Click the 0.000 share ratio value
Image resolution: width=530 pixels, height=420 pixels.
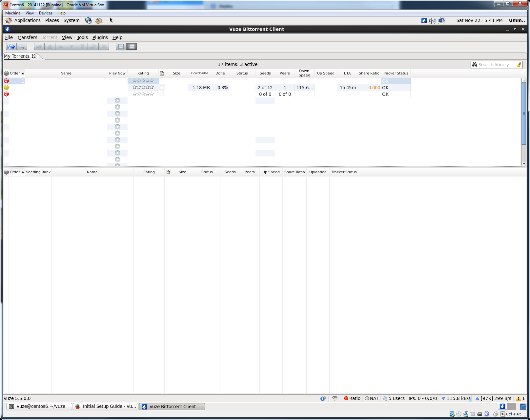click(x=374, y=88)
